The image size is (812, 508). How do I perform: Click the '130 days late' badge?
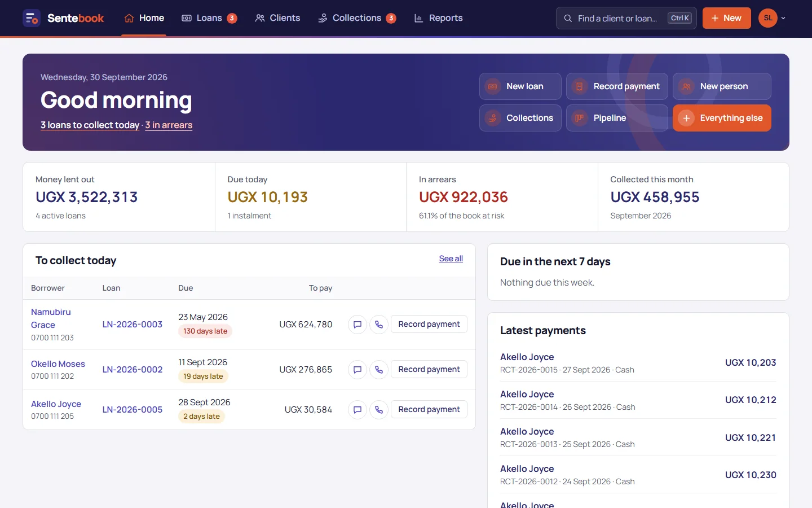click(205, 331)
